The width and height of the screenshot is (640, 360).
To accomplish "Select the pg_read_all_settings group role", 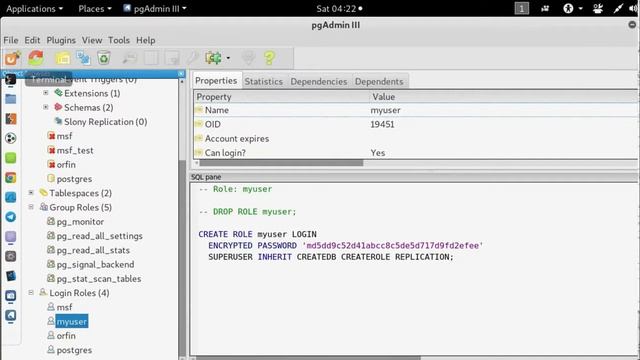I will 100,236.
